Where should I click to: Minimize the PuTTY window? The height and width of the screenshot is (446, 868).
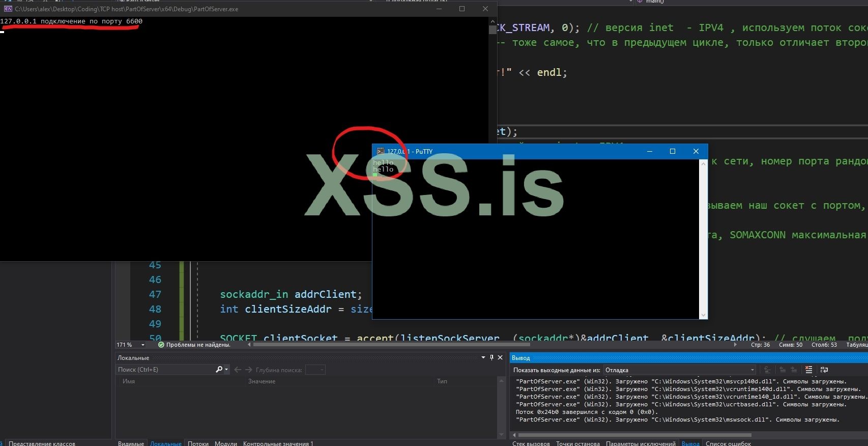(x=650, y=151)
